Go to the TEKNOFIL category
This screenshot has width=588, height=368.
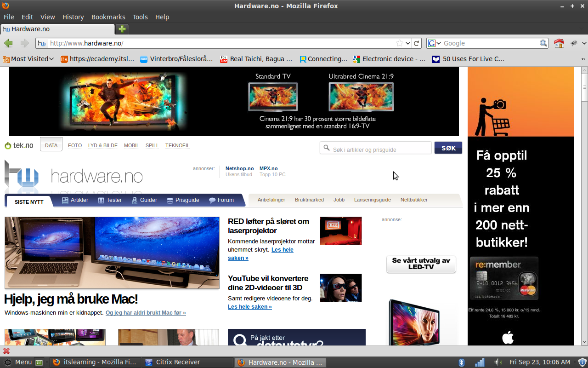[177, 145]
